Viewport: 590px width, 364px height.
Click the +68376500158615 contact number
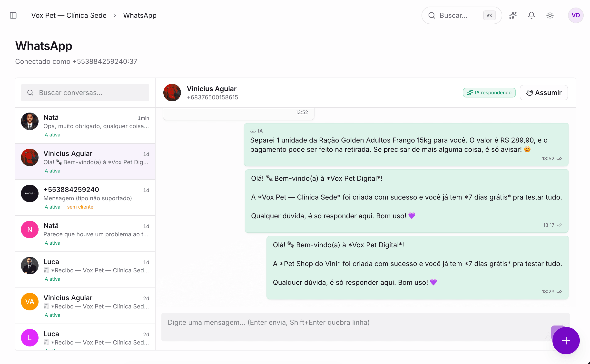point(212,97)
